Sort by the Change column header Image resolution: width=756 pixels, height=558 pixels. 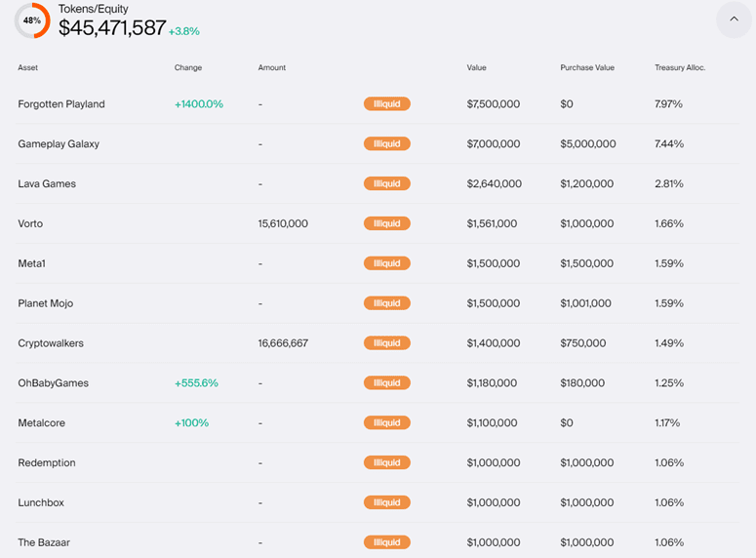[188, 67]
